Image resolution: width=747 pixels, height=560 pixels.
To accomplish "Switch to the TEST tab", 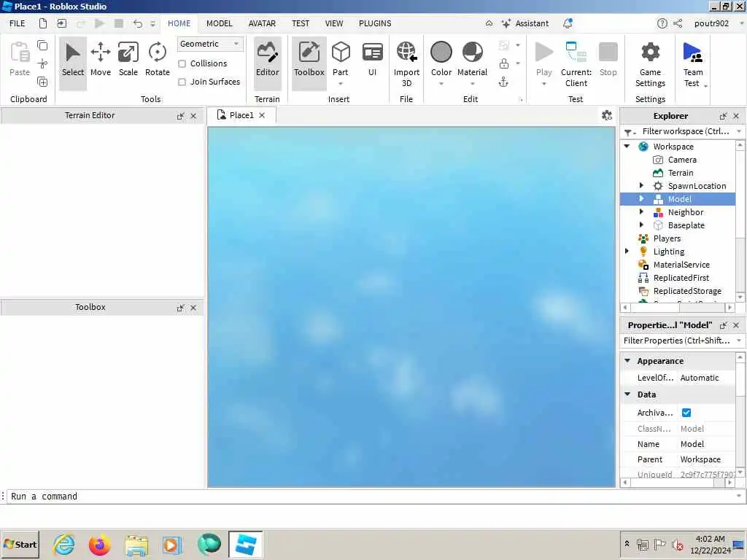I will pyautogui.click(x=301, y=23).
